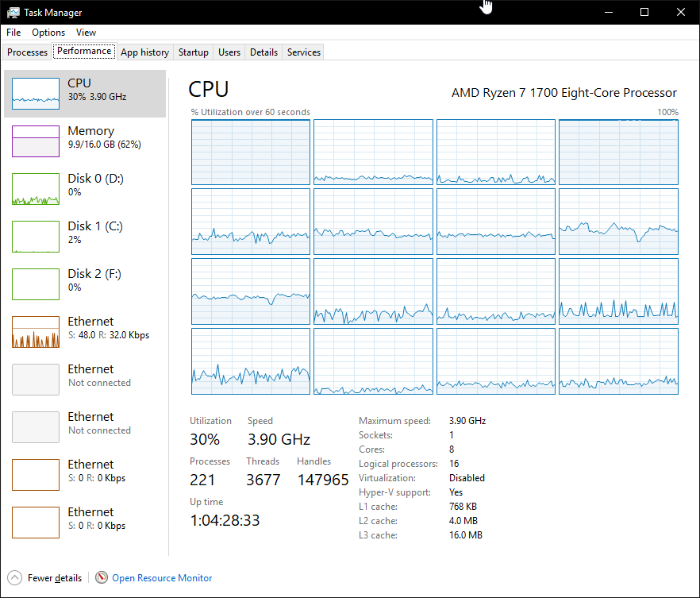
Task: Go to the Users tab
Action: [229, 52]
